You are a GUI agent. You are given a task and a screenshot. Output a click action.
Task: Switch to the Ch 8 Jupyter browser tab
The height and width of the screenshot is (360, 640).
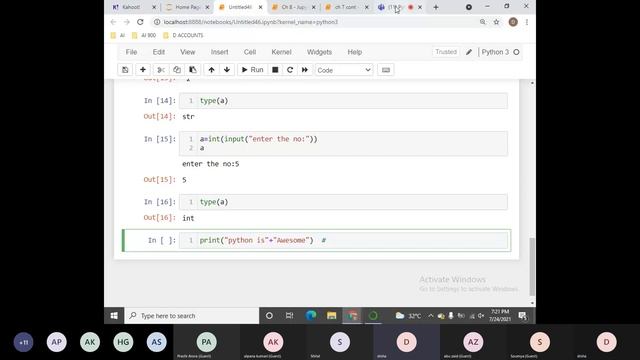click(x=293, y=7)
